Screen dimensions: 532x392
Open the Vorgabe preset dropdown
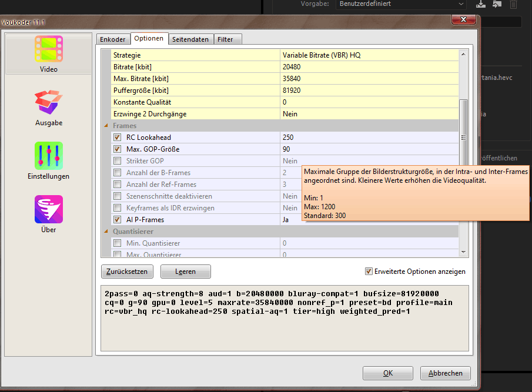(x=400, y=4)
